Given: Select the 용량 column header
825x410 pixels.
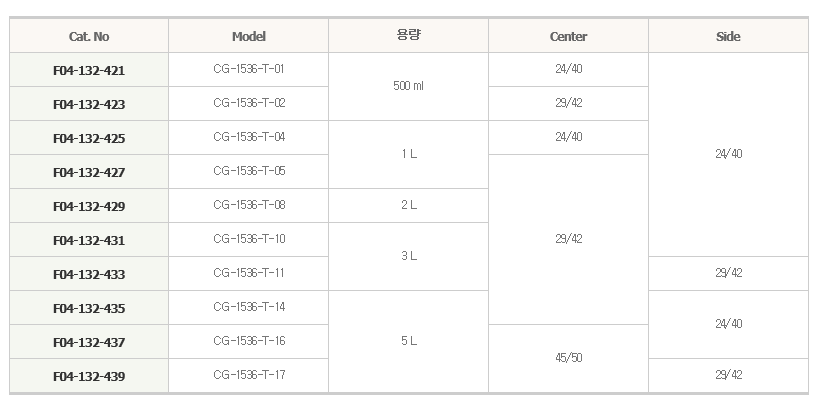Looking at the screenshot, I should coord(408,36).
